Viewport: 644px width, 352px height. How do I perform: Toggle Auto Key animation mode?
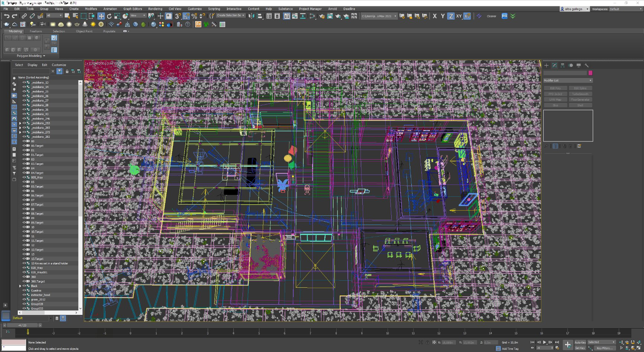pyautogui.click(x=580, y=342)
